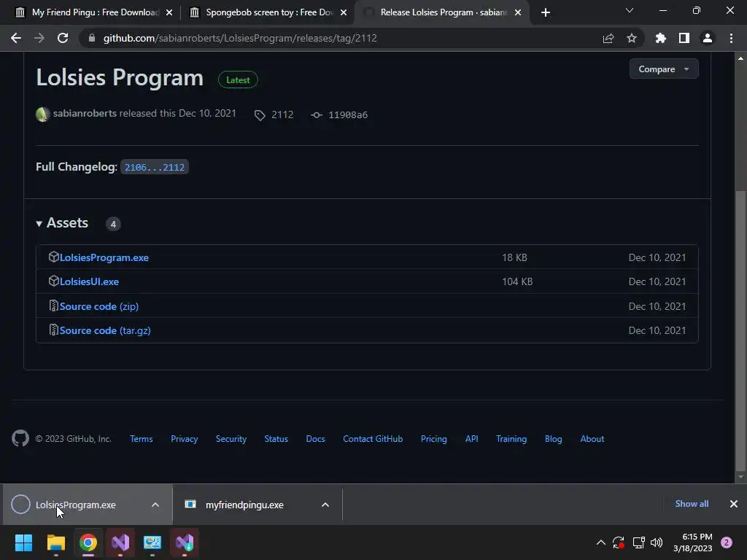Click the zip file icon for Source code (zip)
747x560 pixels.
[53, 306]
